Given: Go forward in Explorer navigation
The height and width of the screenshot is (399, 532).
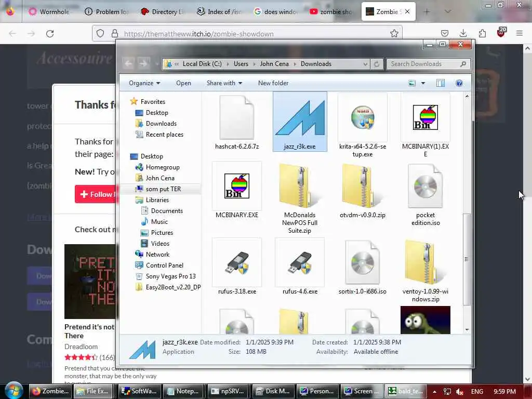Looking at the screenshot, I should [143, 63].
